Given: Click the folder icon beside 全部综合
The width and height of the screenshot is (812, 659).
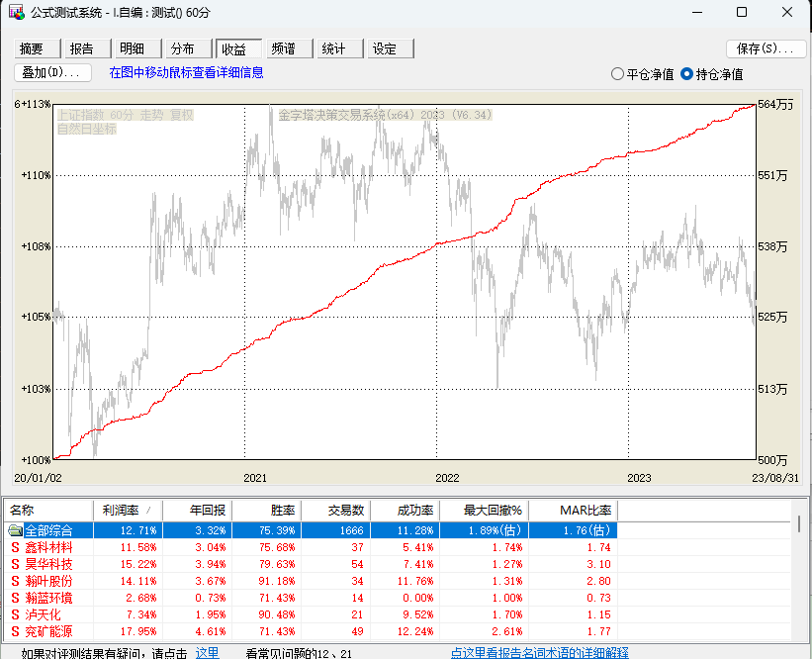Looking at the screenshot, I should pos(16,530).
